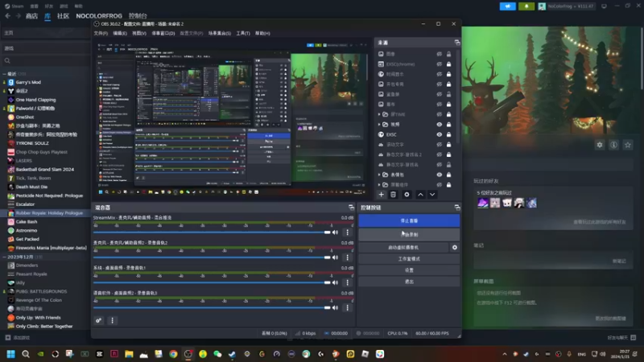Click the start virtual camera button

click(x=403, y=248)
